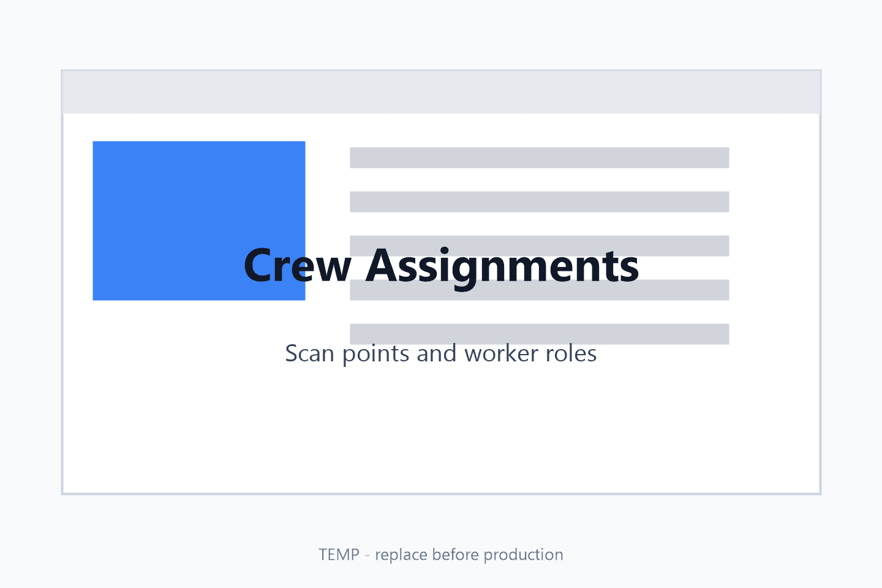
Task: Click the word "Scan" starting the subtitle
Action: tap(311, 353)
